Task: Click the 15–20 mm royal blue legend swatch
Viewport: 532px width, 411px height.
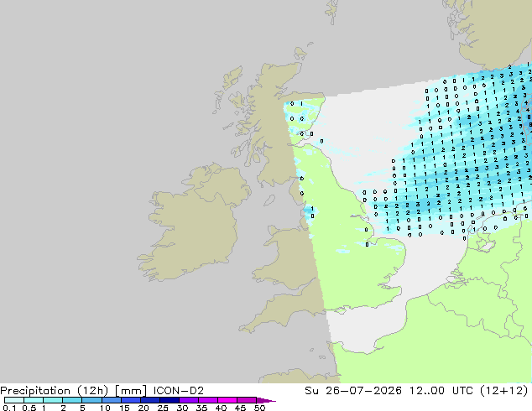Action: (x=130, y=400)
